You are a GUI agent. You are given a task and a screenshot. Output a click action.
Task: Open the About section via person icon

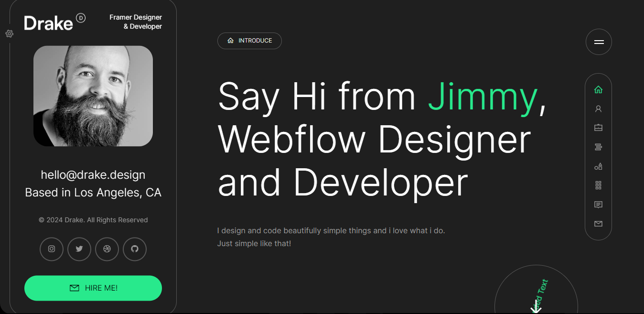[x=598, y=108]
